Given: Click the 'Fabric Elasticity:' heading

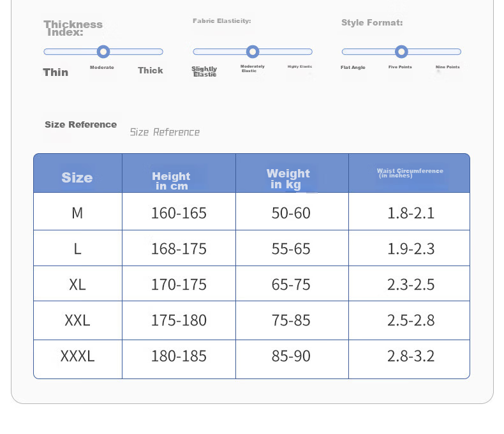Looking at the screenshot, I should 222,21.
